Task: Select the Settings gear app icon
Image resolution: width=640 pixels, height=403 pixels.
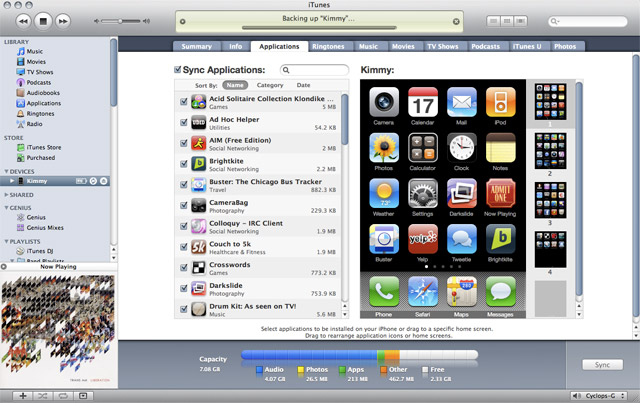Action: pyautogui.click(x=423, y=194)
